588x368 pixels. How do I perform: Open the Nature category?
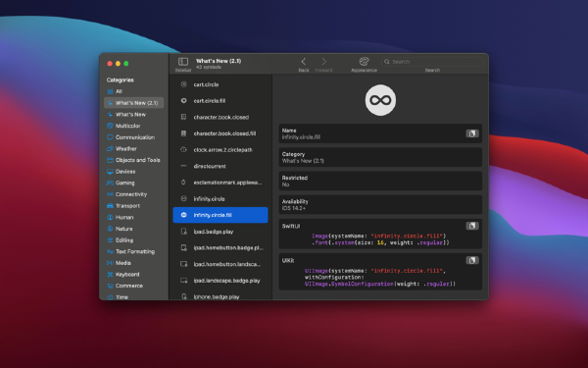(133, 229)
